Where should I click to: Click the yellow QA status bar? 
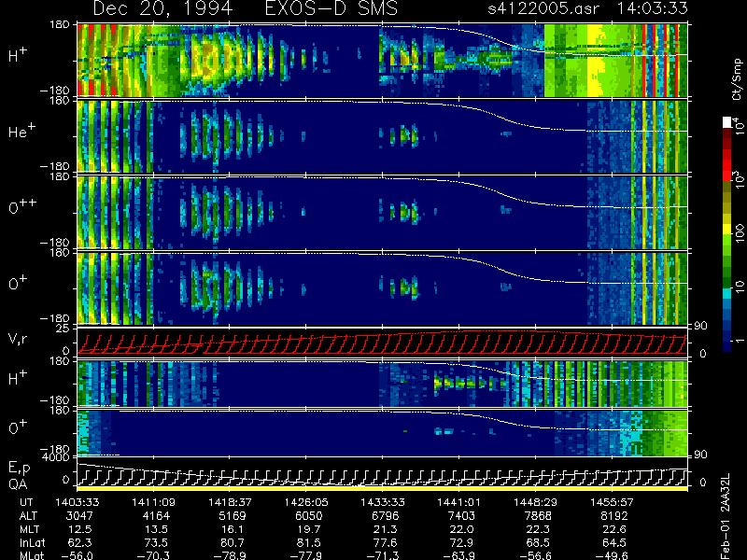coord(383,488)
